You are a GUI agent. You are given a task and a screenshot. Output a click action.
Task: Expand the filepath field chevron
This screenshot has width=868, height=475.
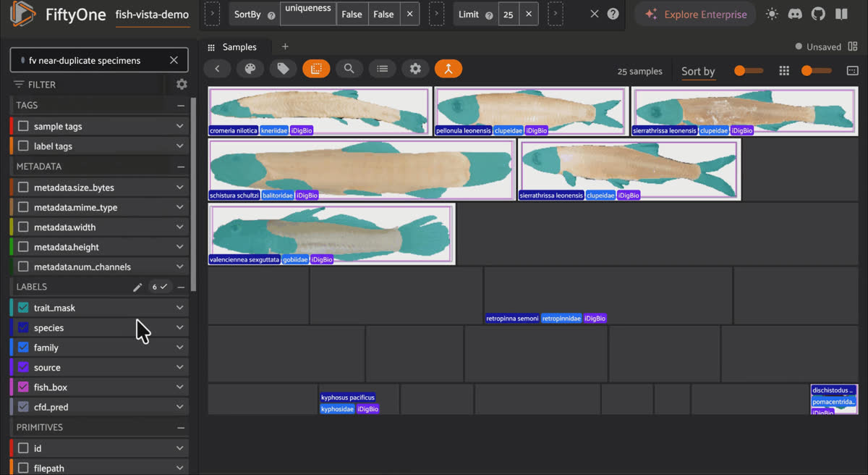[180, 468]
